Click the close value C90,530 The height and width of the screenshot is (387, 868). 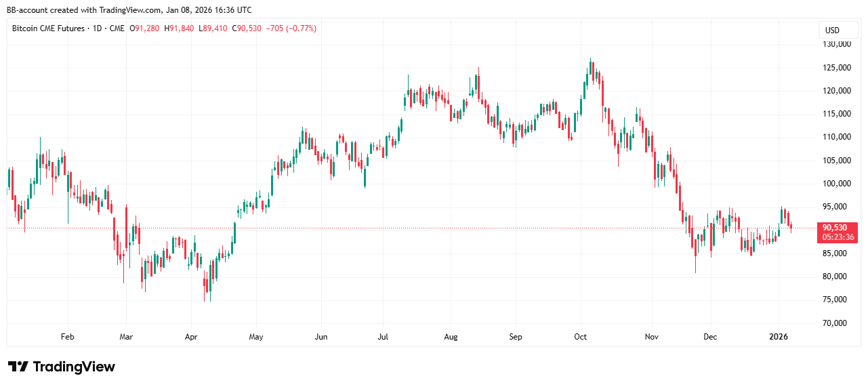[247, 28]
